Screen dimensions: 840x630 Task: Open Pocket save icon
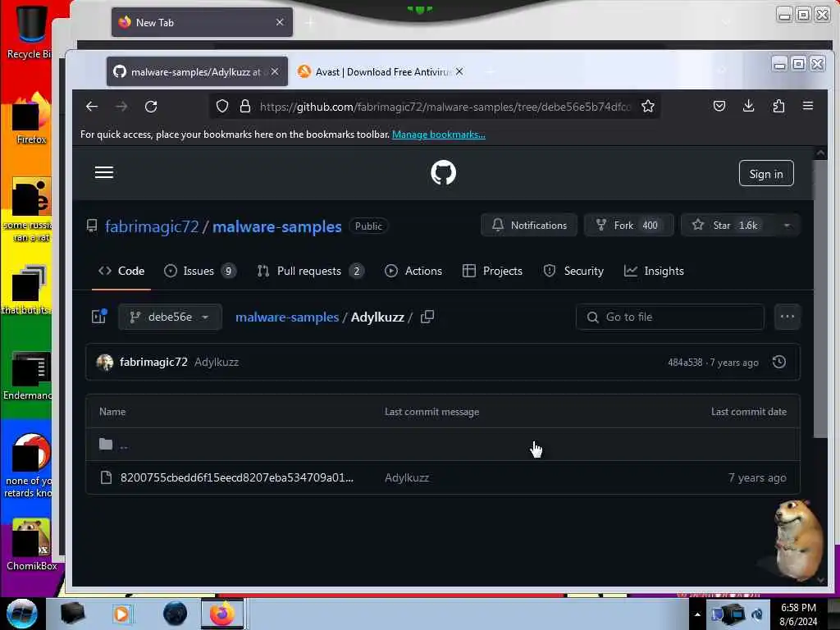719,106
